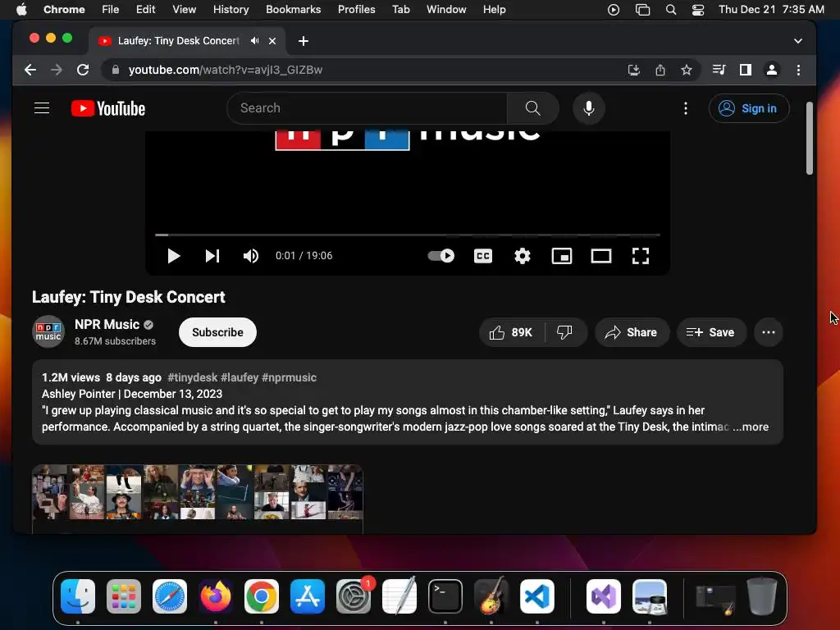Toggle the Chrome side panel
Image resolution: width=840 pixels, height=630 pixels.
pos(745,70)
